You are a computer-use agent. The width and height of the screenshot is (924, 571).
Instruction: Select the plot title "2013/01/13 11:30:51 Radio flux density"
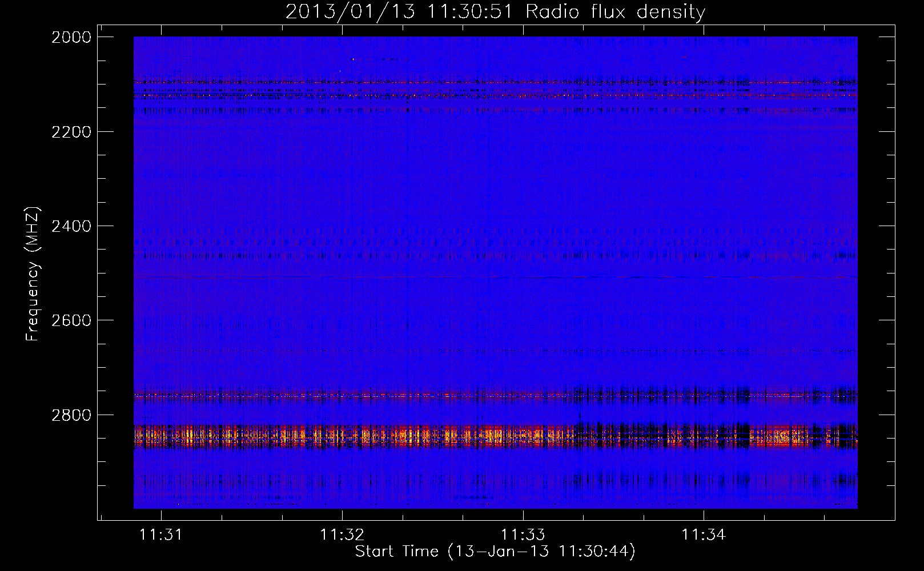point(495,11)
